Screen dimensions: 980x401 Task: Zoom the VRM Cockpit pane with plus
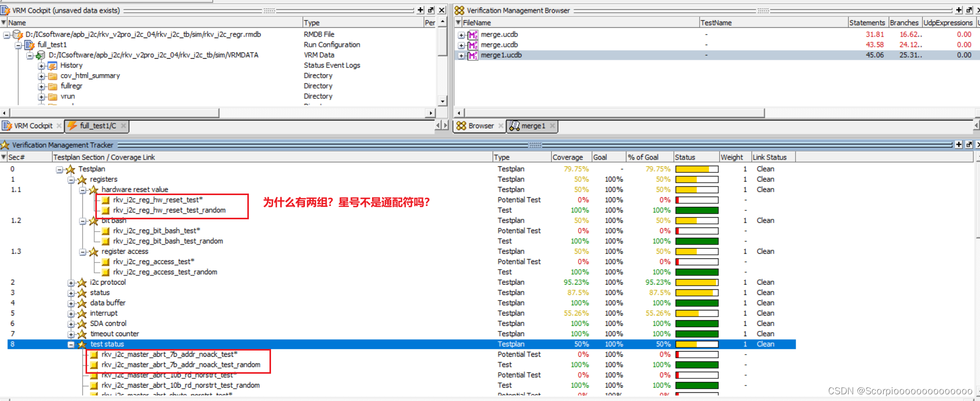pos(420,10)
